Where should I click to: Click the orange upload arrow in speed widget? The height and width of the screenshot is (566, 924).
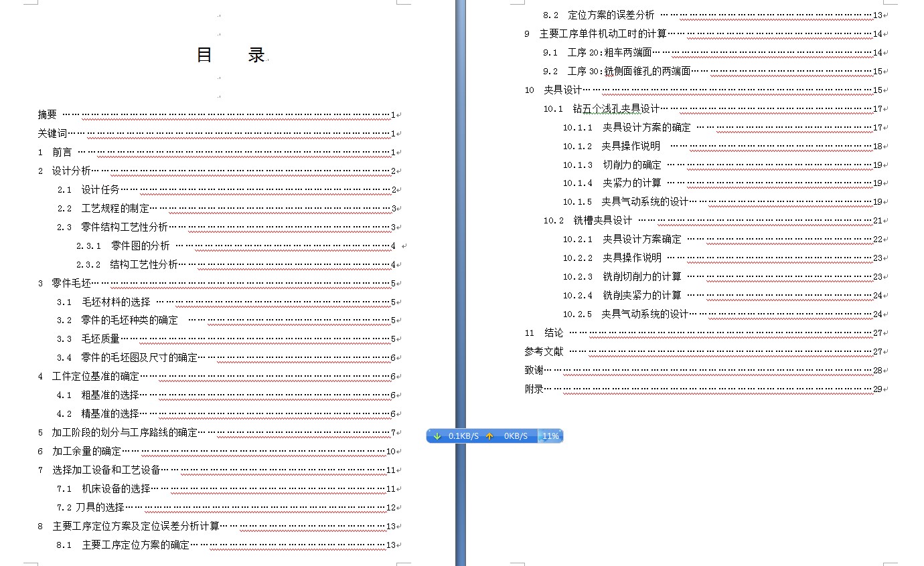point(489,436)
